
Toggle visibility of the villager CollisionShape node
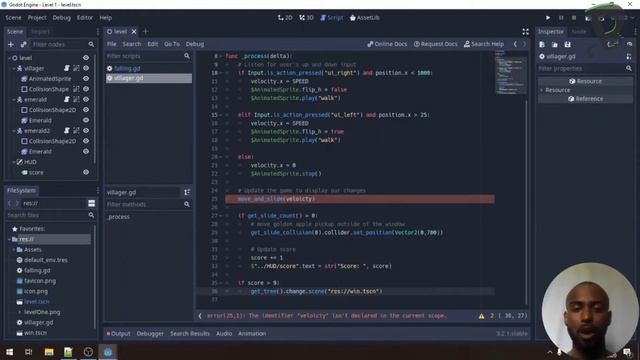coord(86,89)
